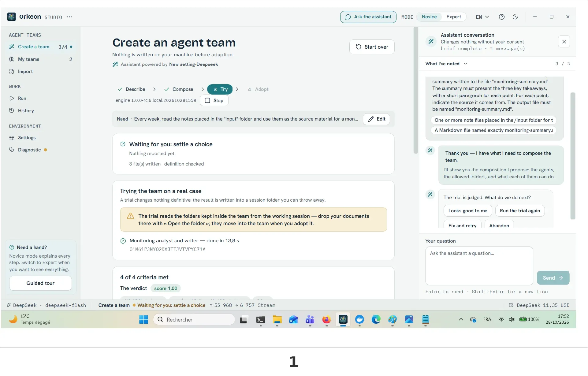Open History in the sidebar
This screenshot has height=376, width=588.
(41, 111)
